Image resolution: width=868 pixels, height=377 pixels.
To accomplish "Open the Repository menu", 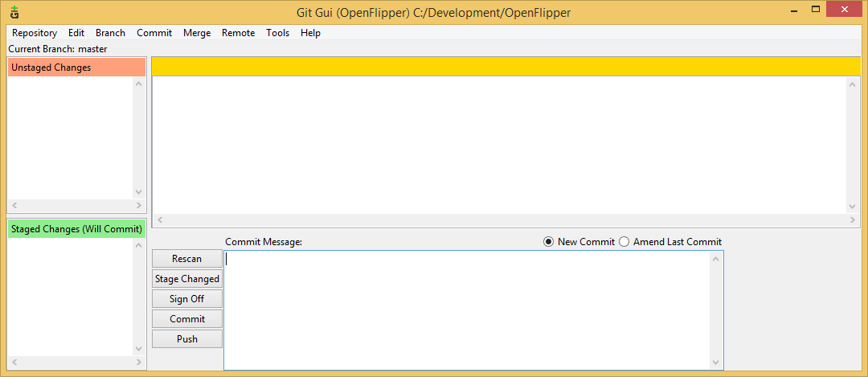I will click(x=35, y=33).
